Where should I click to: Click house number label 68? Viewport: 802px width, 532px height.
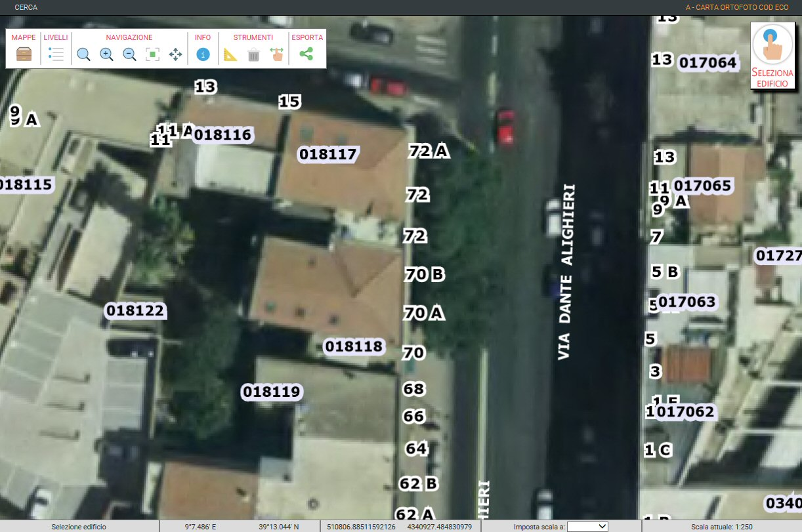click(414, 389)
